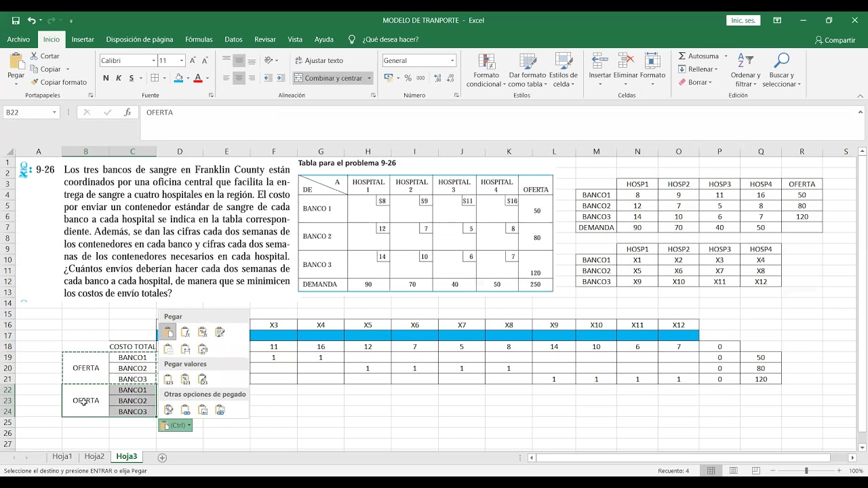
Task: Switch to sheet tab Hoja1
Action: click(62, 457)
